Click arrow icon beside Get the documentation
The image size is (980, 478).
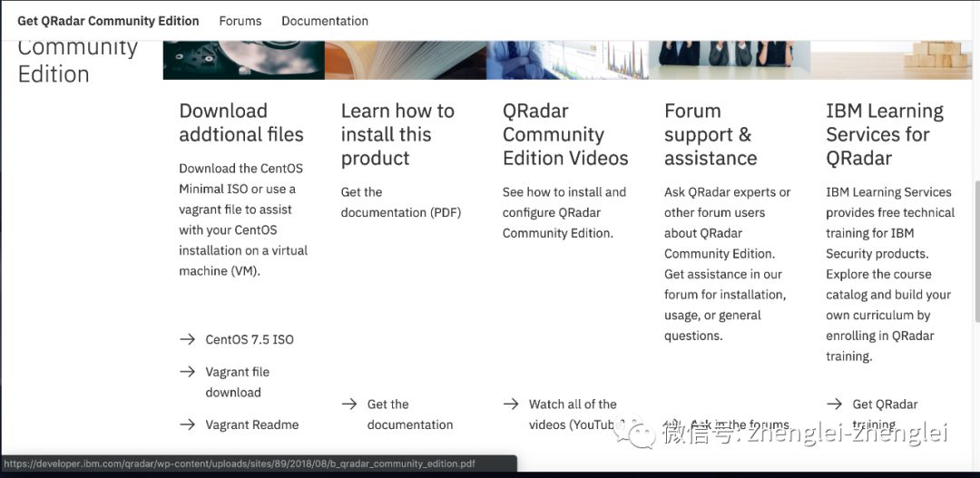(x=349, y=405)
